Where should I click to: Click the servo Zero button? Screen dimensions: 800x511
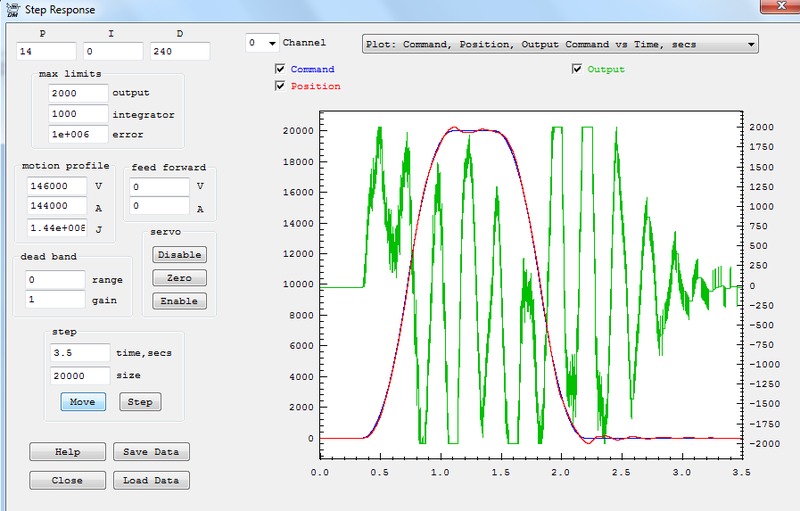pyautogui.click(x=179, y=278)
